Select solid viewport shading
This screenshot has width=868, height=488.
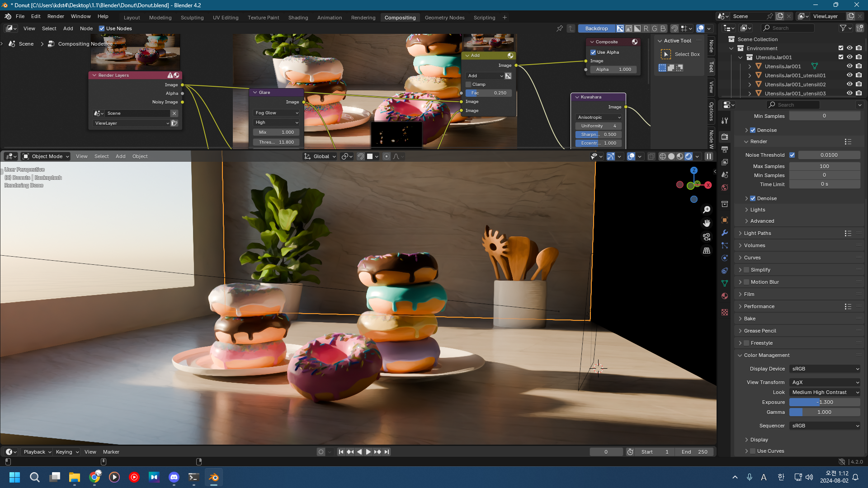671,156
